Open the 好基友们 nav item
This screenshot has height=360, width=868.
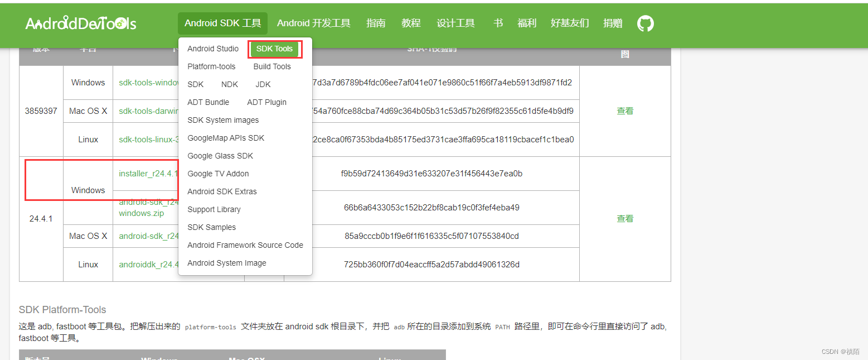(570, 23)
